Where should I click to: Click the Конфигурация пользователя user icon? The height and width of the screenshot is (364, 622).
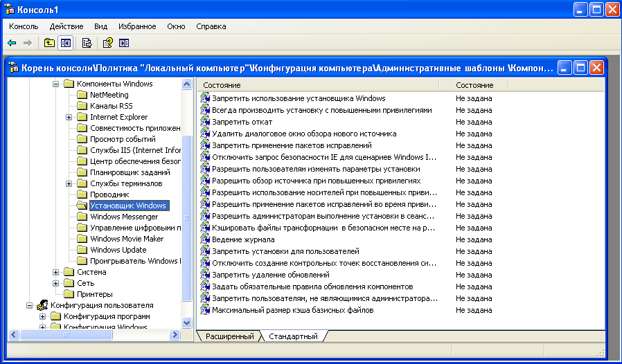click(x=42, y=305)
